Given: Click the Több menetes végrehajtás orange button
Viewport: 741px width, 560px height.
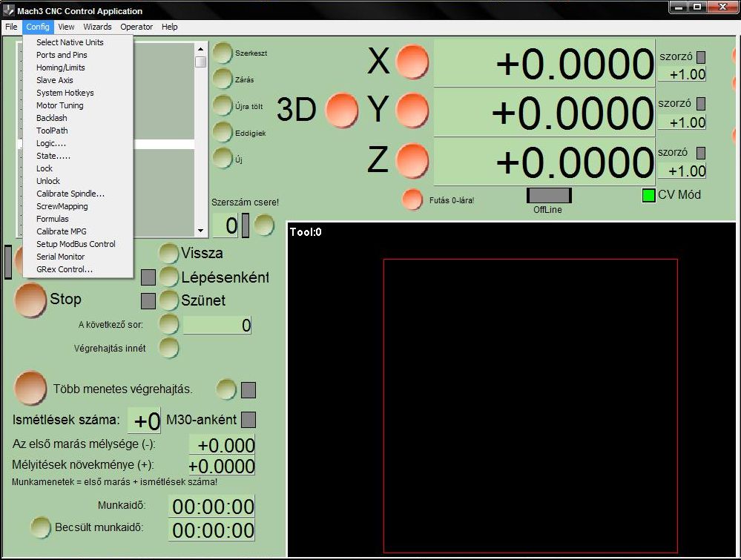Looking at the screenshot, I should tap(30, 388).
